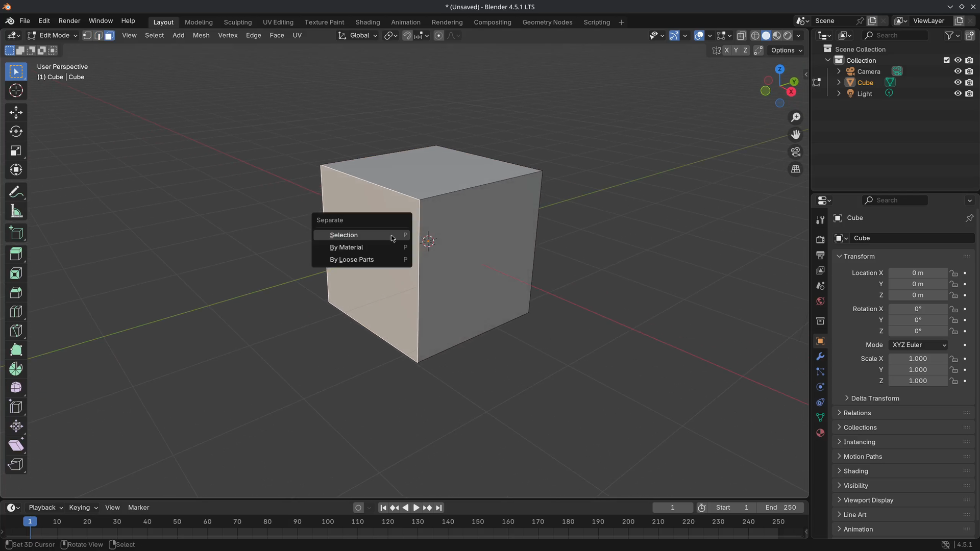Hide the Camera in viewport
The height and width of the screenshot is (551, 980).
coord(958,71)
